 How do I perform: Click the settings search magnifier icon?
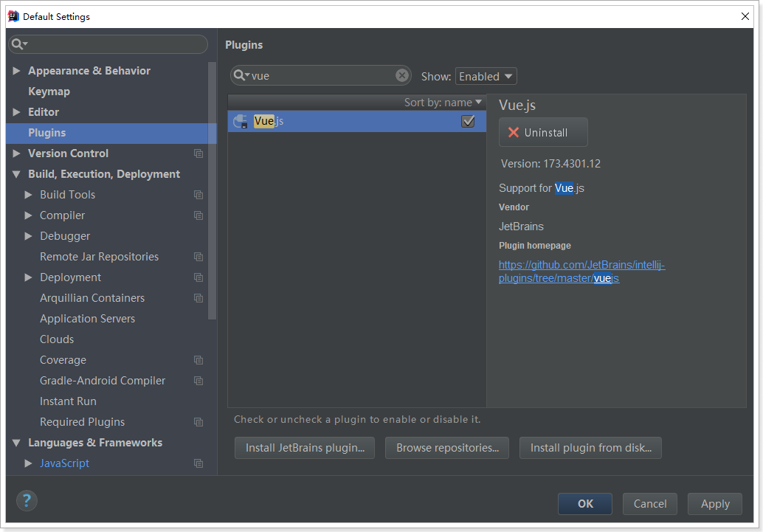(18, 44)
